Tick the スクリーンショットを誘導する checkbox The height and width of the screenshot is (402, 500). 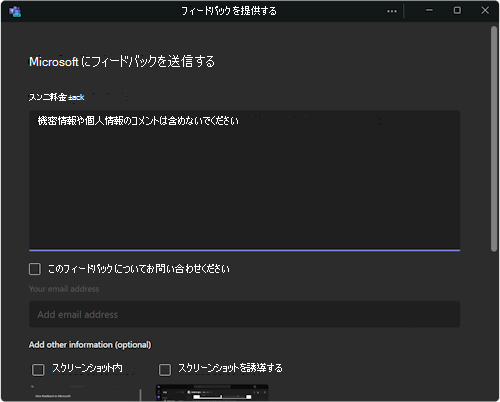(x=165, y=369)
